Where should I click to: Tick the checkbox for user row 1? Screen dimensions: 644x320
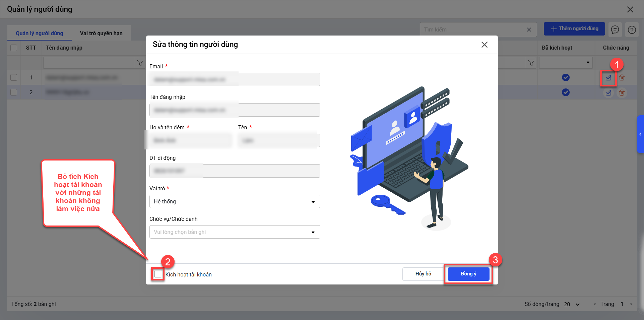click(14, 77)
